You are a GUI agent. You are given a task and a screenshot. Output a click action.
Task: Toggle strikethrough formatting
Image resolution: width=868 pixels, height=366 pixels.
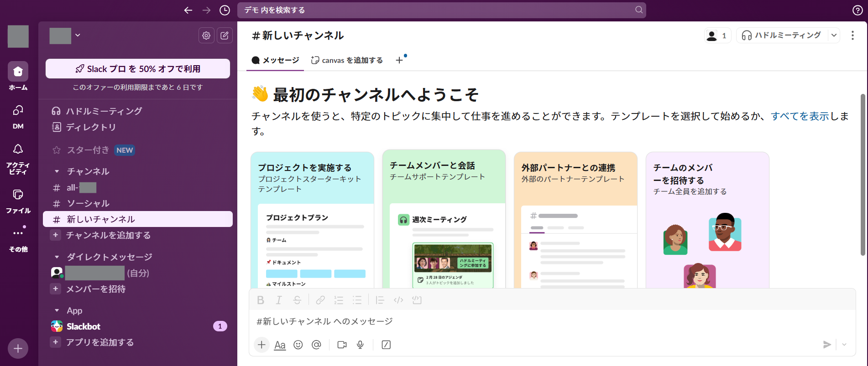click(297, 300)
